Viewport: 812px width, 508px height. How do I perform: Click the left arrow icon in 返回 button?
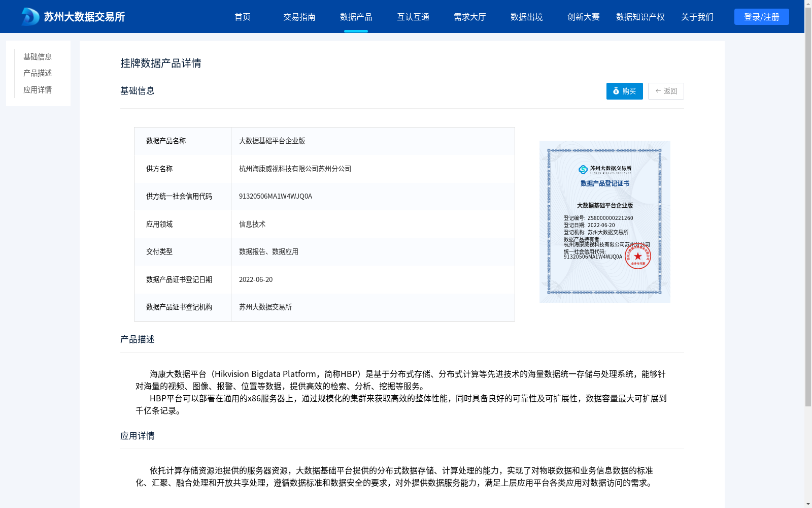click(x=658, y=91)
